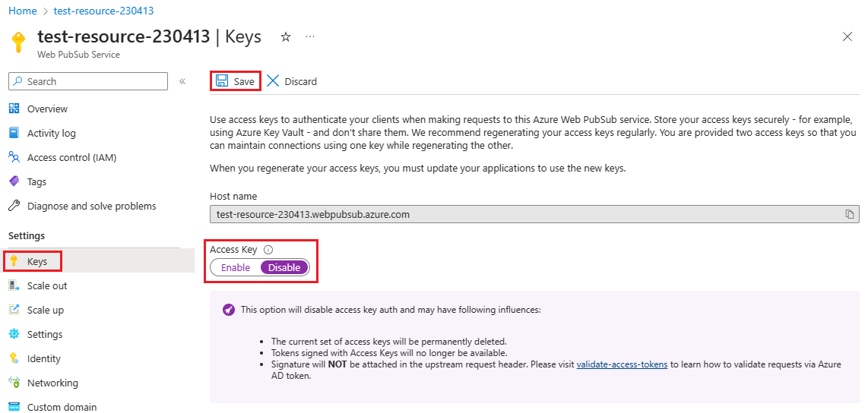Click the test-resource-230413 breadcrumb link
The height and width of the screenshot is (413, 868).
coord(103,11)
